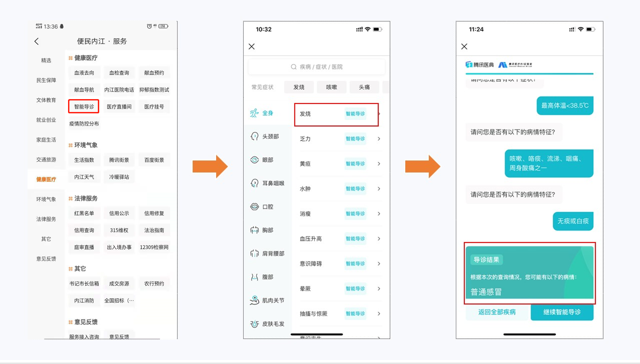Select 头颈部 head icon category
The width and height of the screenshot is (640, 364).
(x=254, y=136)
